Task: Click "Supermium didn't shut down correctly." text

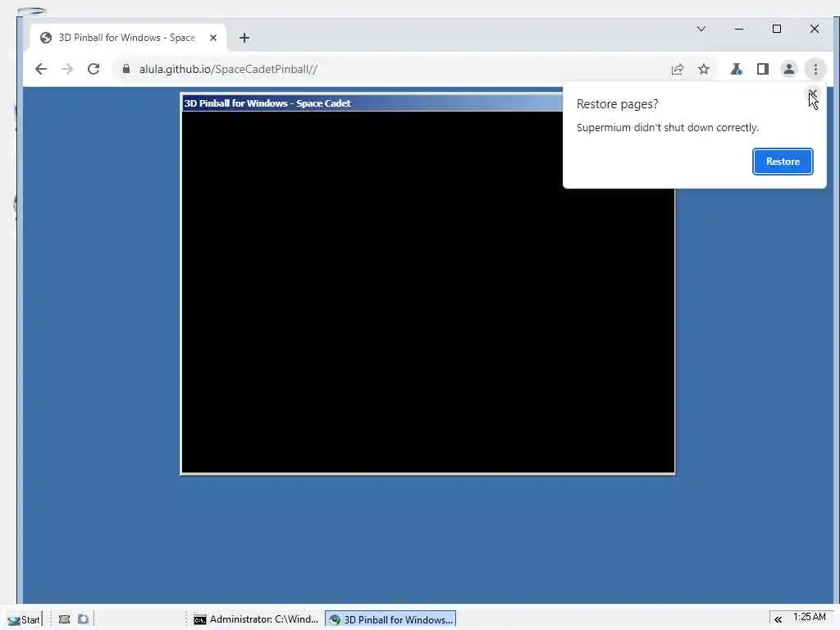Action: point(668,127)
